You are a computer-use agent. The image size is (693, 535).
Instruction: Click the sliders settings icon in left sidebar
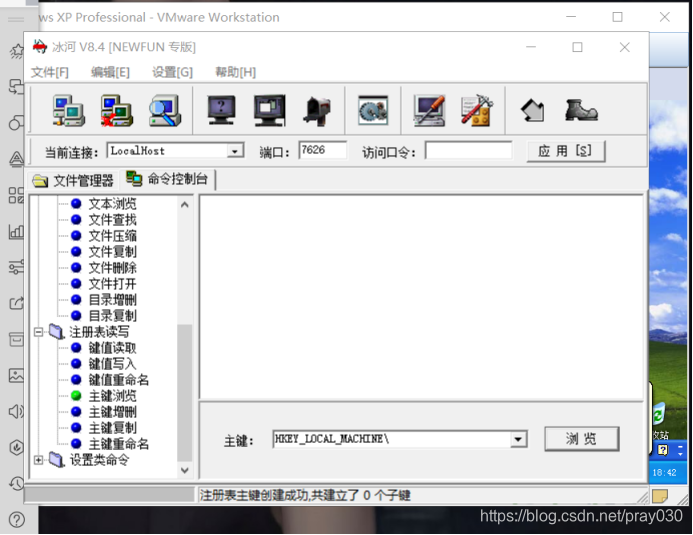(16, 267)
